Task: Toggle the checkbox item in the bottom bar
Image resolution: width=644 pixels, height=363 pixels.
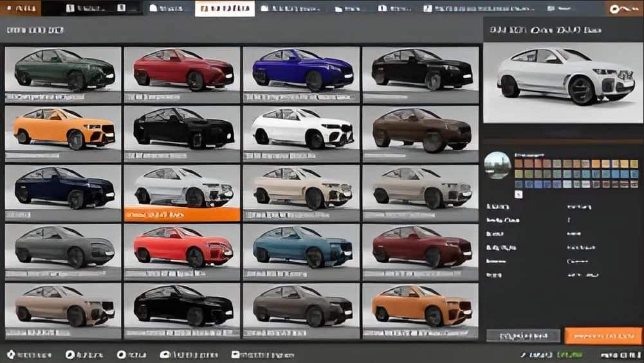Action: (235, 355)
